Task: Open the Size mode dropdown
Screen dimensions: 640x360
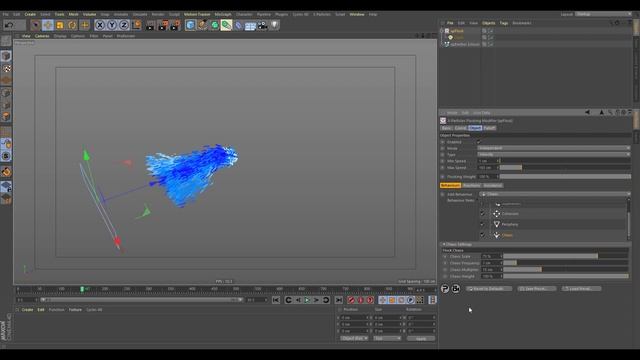Action: pos(387,338)
